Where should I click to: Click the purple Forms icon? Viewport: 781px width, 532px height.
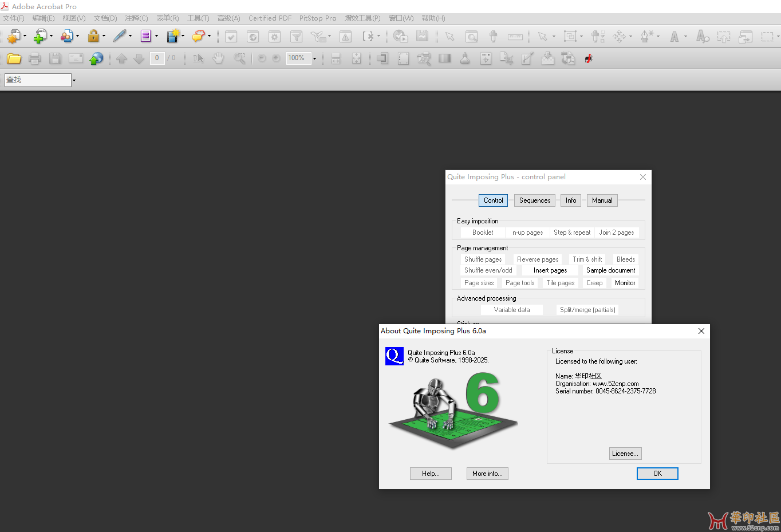tap(145, 37)
